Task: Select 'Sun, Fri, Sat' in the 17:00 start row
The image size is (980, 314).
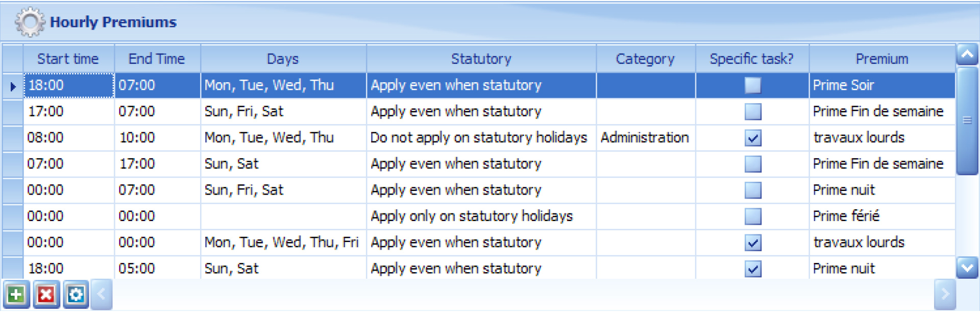Action: [283, 111]
